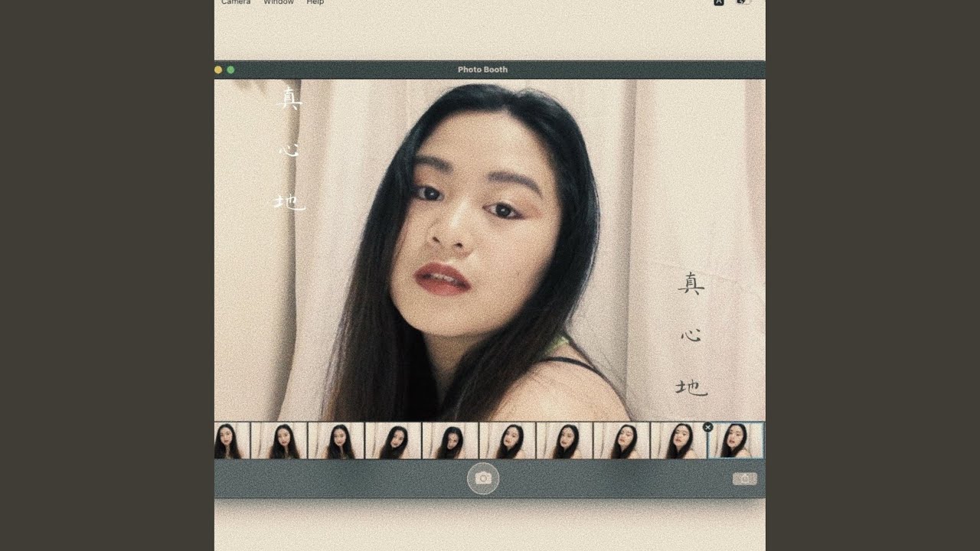Select the fifth thumbnail from the left
Screen dimensions: 980x551
pyautogui.click(x=450, y=440)
